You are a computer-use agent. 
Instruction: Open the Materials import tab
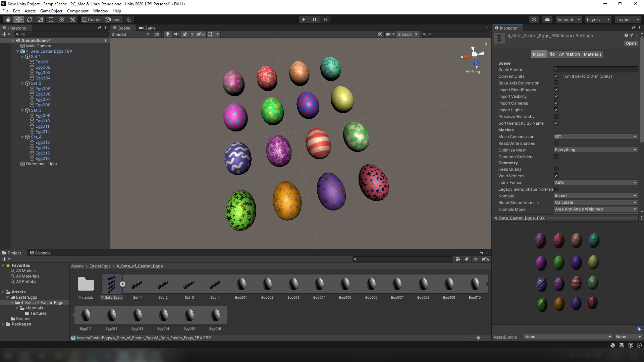(x=592, y=54)
